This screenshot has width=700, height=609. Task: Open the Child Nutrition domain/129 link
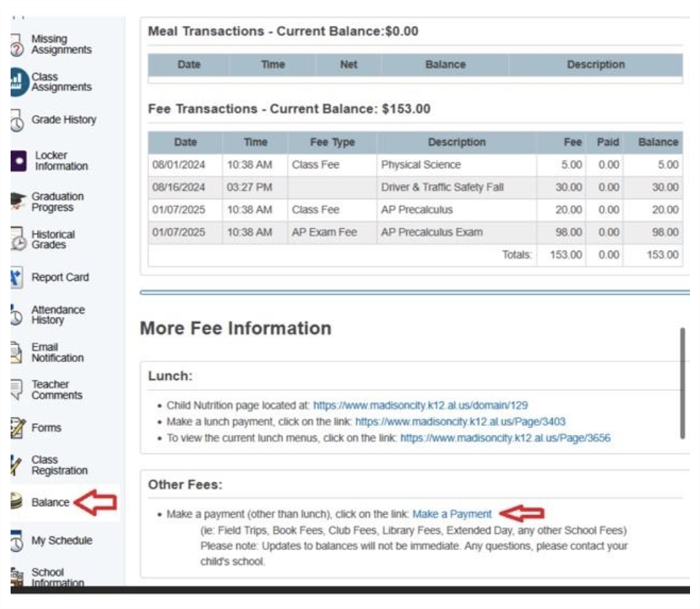(420, 405)
